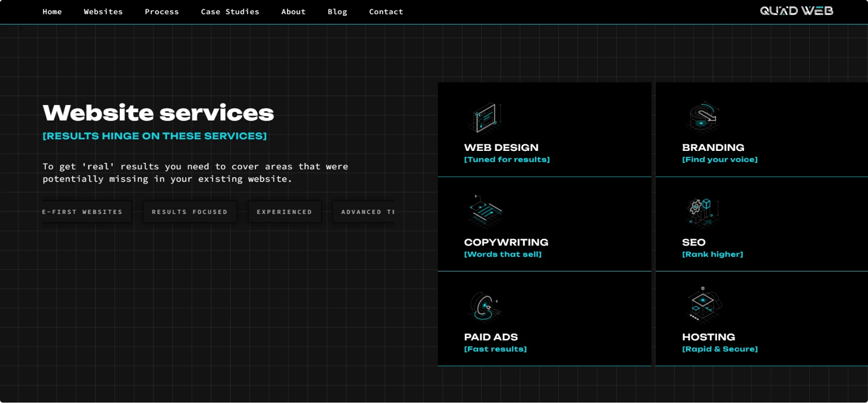Click the Experienced tag
This screenshot has width=868, height=403.
click(x=285, y=212)
